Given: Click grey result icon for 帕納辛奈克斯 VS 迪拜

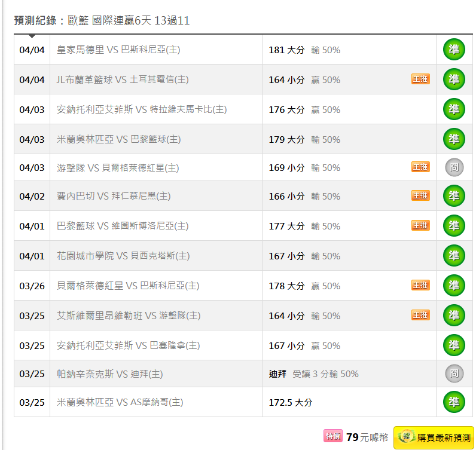Looking at the screenshot, I should click(x=454, y=374).
